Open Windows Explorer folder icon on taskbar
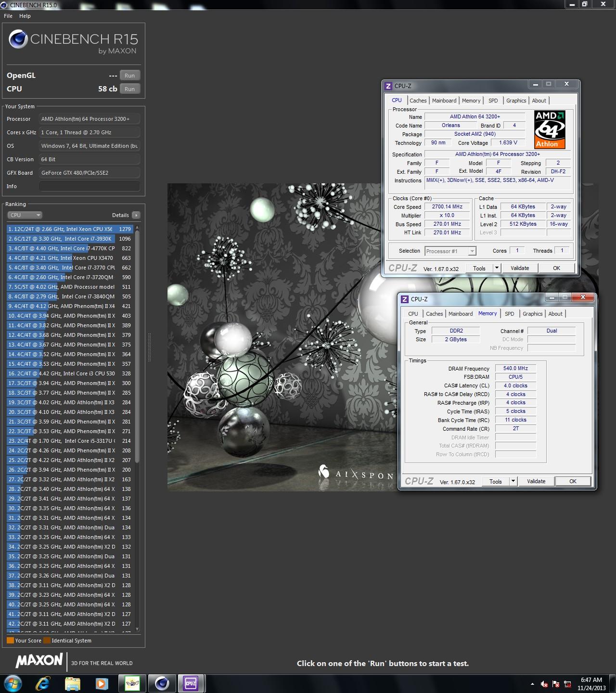The image size is (616, 693). coord(73,683)
